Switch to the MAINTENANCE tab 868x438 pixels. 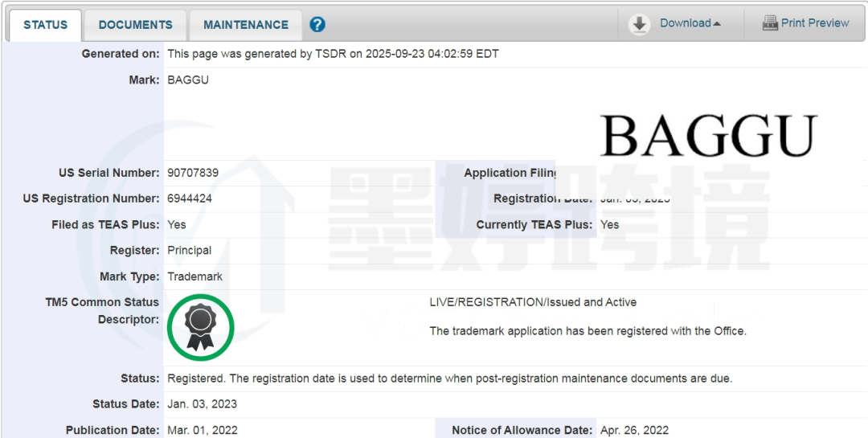[246, 25]
